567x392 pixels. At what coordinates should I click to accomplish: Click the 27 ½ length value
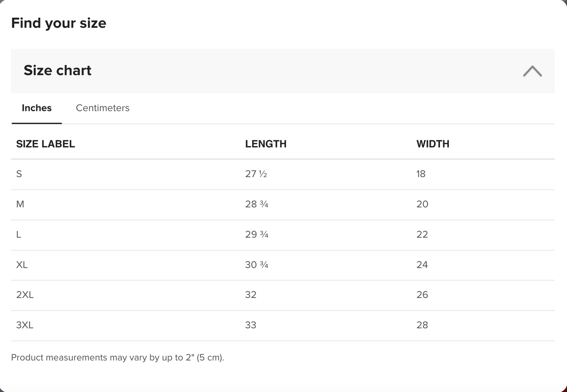(x=256, y=174)
